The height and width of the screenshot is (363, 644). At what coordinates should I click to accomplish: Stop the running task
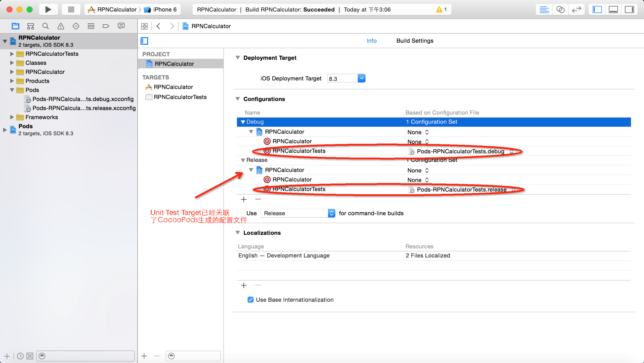71,10
